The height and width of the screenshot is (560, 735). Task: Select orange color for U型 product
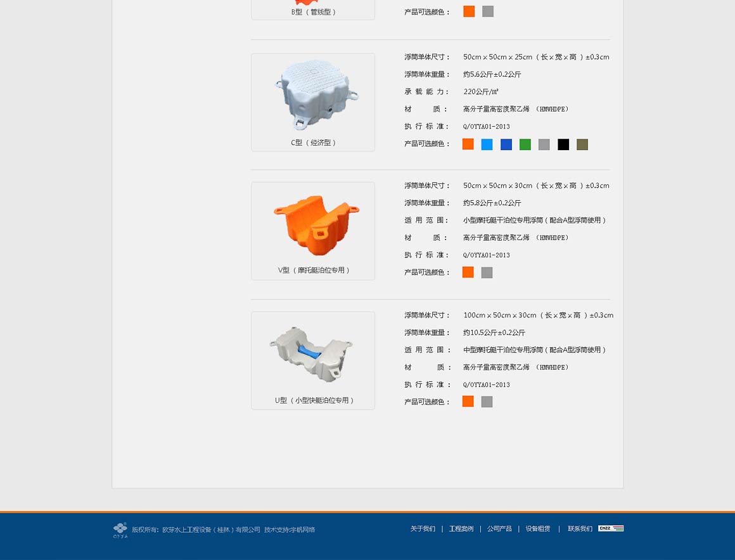point(468,402)
